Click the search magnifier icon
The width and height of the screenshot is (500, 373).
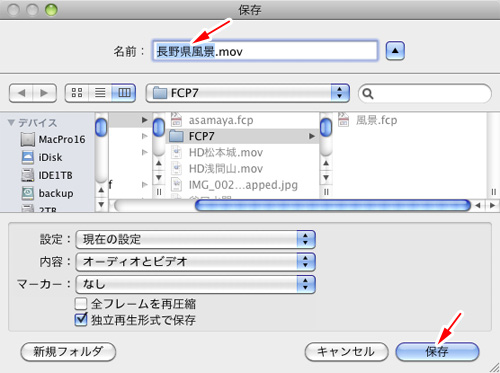point(368,94)
